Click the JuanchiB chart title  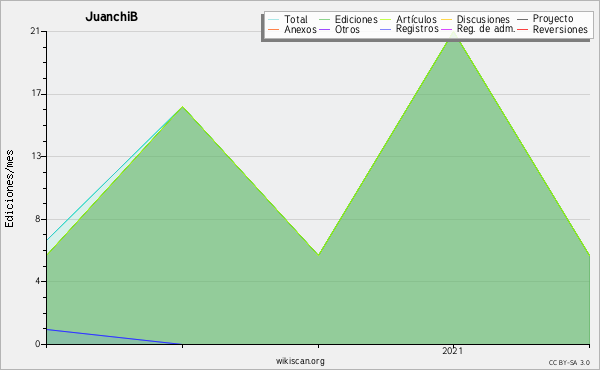pyautogui.click(x=111, y=17)
